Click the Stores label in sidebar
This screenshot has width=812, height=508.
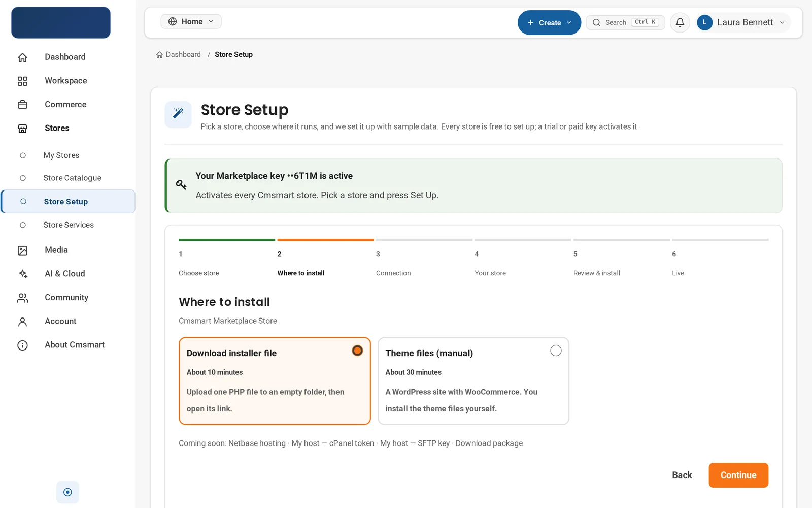click(x=57, y=128)
